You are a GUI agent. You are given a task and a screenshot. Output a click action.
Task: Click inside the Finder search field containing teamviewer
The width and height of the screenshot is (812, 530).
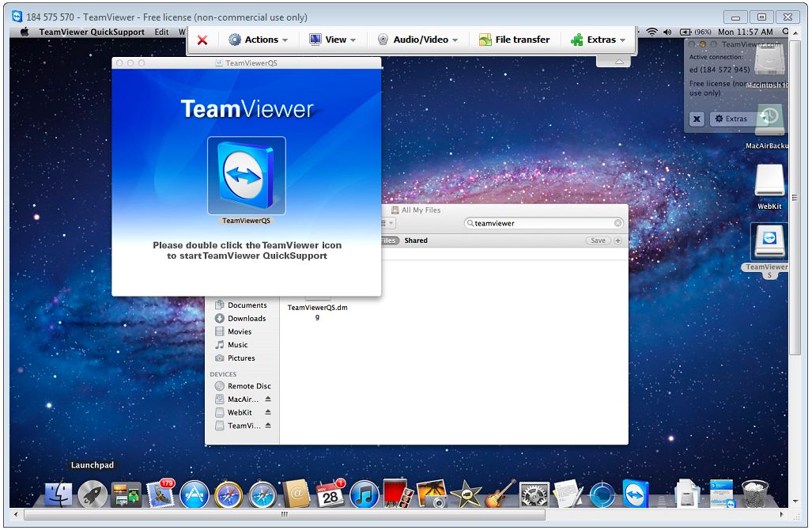[x=543, y=223]
